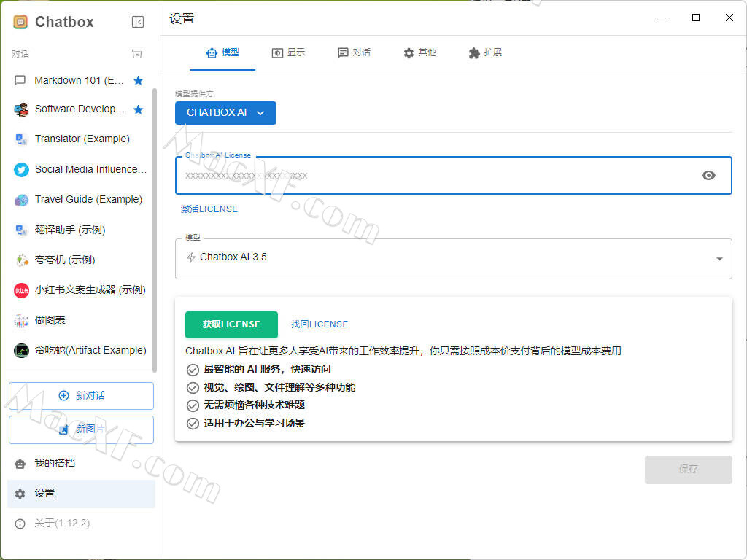The image size is (747, 560).
Task: Click the Translator (Example) icon
Action: pyautogui.click(x=21, y=139)
